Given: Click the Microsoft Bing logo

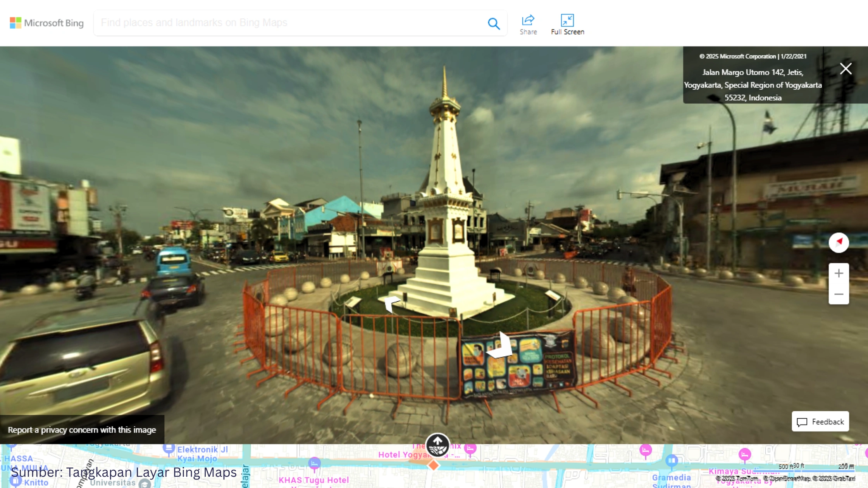Looking at the screenshot, I should [46, 22].
